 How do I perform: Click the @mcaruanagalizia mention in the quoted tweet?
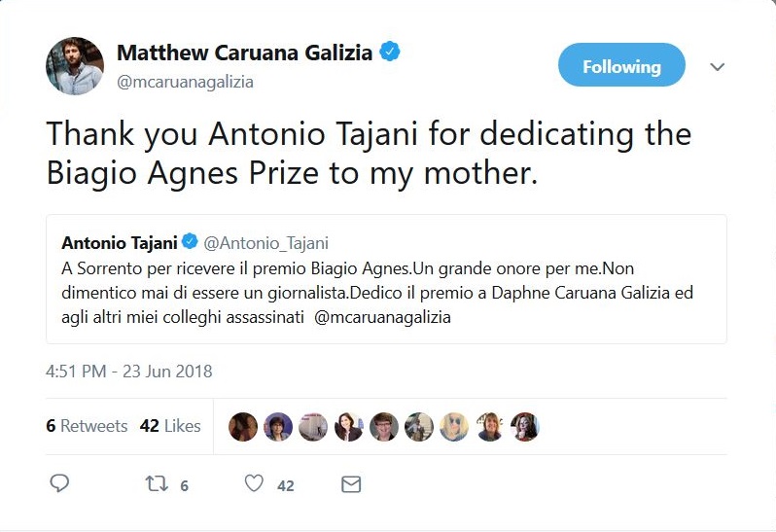click(383, 317)
